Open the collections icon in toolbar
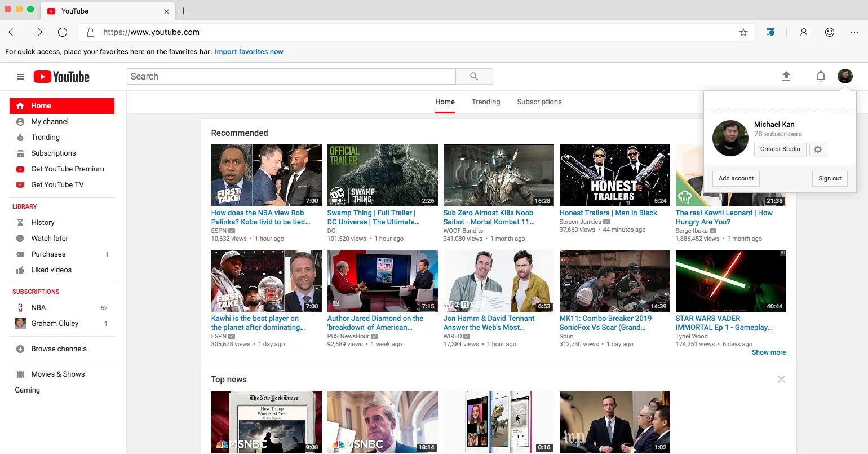This screenshot has width=868, height=454. (770, 32)
